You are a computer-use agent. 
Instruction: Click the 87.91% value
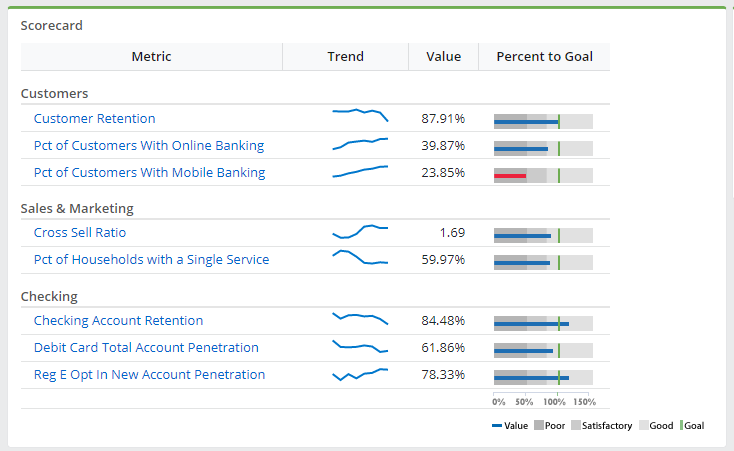pyautogui.click(x=443, y=118)
